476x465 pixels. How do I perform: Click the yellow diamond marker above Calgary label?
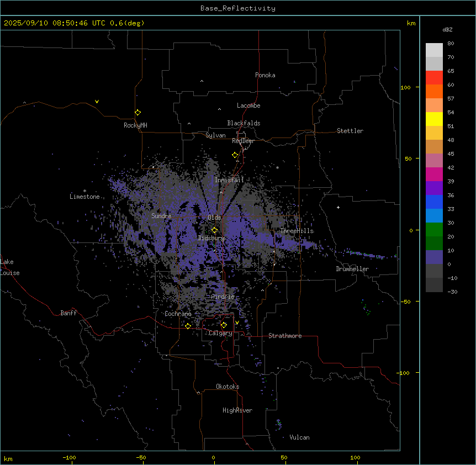click(224, 325)
